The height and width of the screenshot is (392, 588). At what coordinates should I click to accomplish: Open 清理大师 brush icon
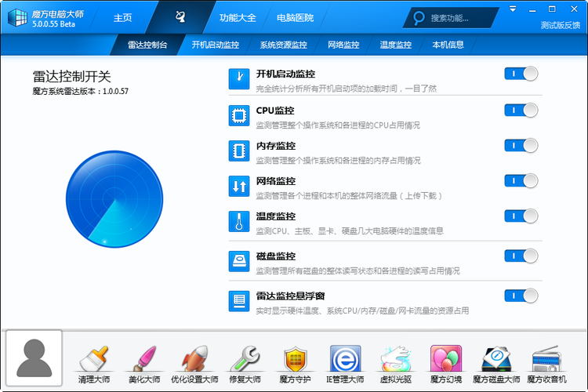tap(94, 359)
